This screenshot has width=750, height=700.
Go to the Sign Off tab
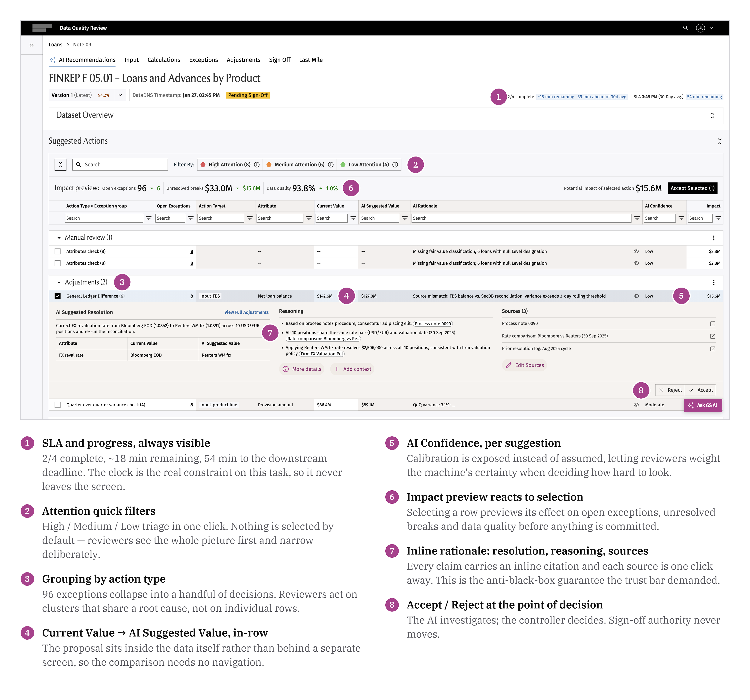279,60
